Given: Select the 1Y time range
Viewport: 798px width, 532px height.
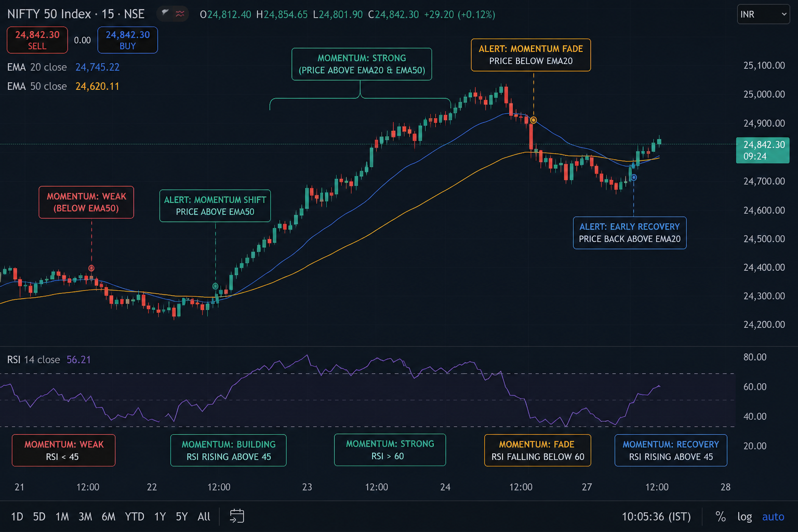Looking at the screenshot, I should 160,516.
